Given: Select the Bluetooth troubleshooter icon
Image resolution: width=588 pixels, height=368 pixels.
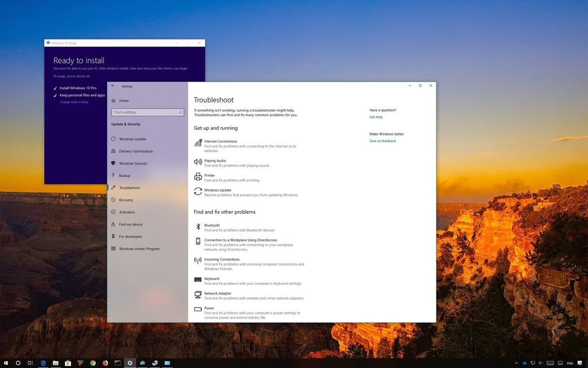Looking at the screenshot, I should (198, 226).
